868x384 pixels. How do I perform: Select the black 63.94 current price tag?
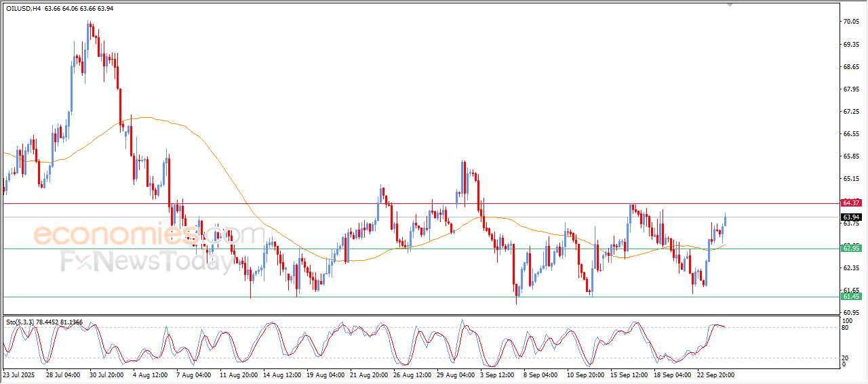point(851,217)
